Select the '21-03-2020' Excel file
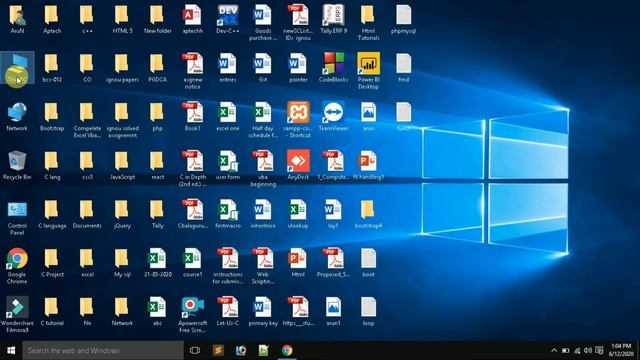Viewport: 640px width, 360px height. [x=158, y=262]
